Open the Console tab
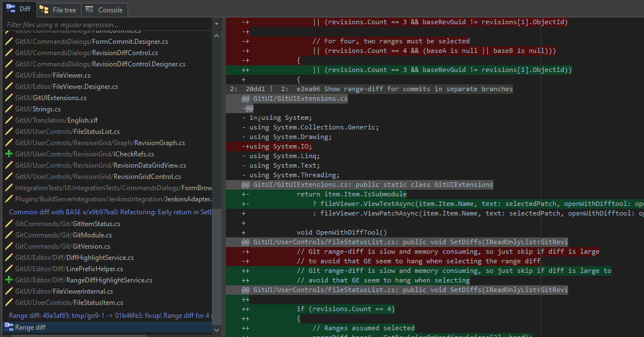644x337 pixels. [x=105, y=10]
